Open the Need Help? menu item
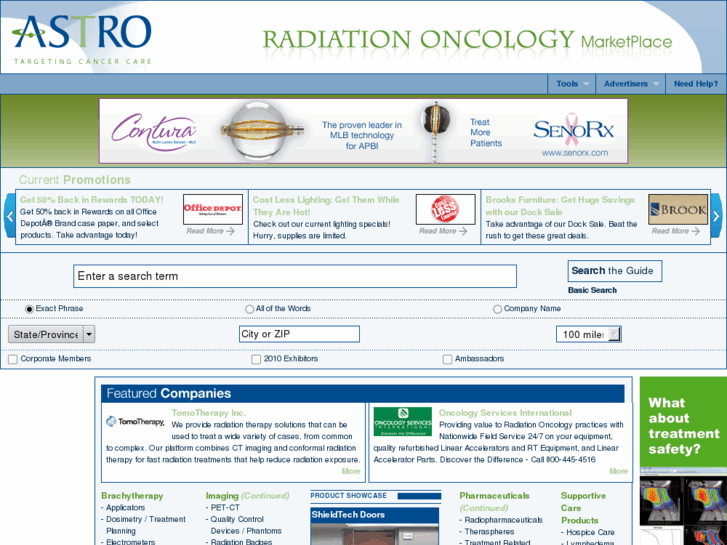This screenshot has height=545, width=727. 695,84
